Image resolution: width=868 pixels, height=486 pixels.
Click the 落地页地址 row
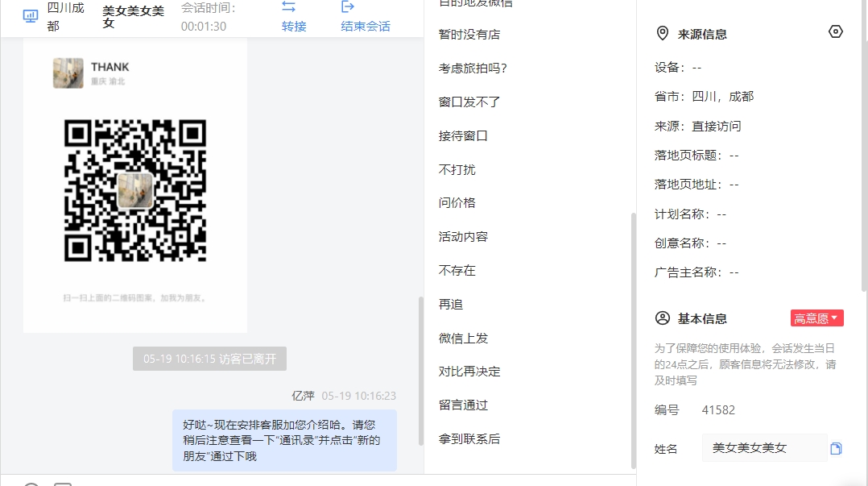click(x=696, y=185)
